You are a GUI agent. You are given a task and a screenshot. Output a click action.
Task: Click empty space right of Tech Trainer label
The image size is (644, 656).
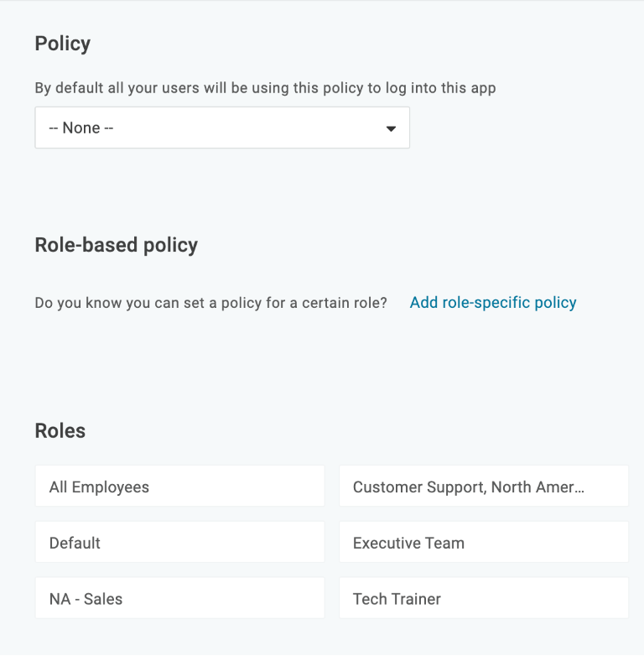(537, 599)
